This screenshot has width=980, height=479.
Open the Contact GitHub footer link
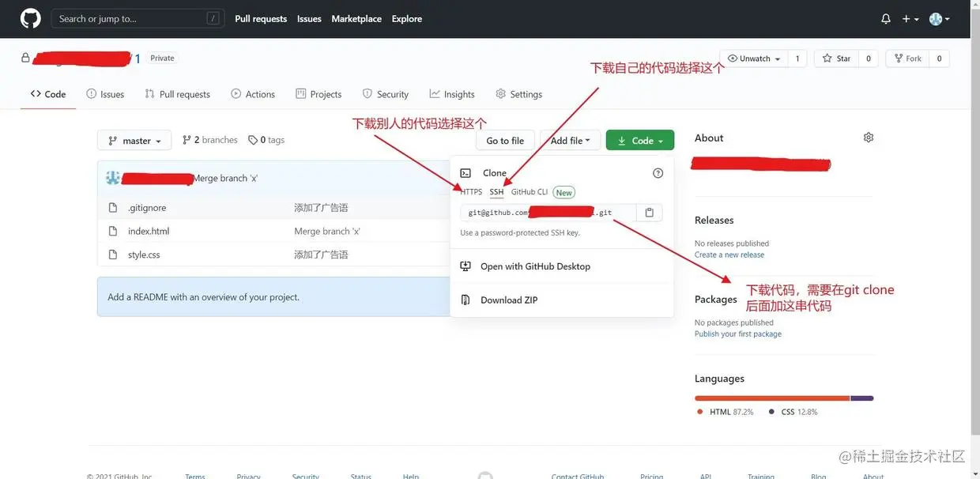tap(578, 476)
